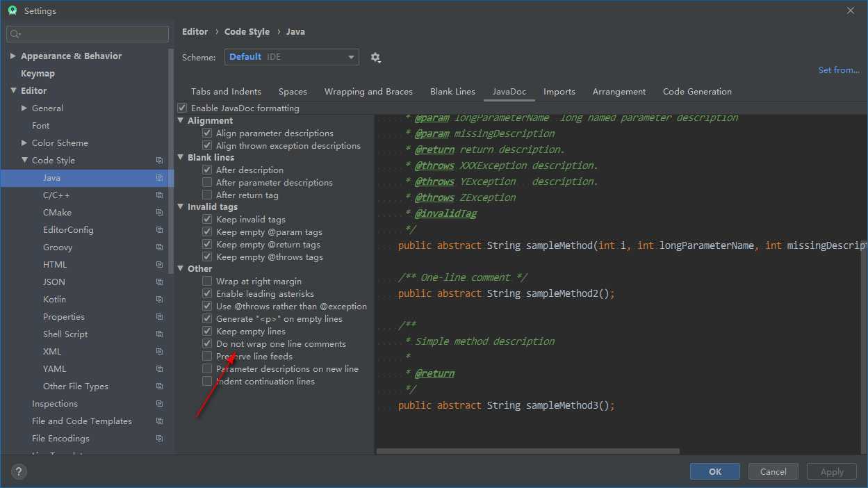Click the gear icon beside the Scheme dropdown
The width and height of the screenshot is (868, 488).
(376, 58)
